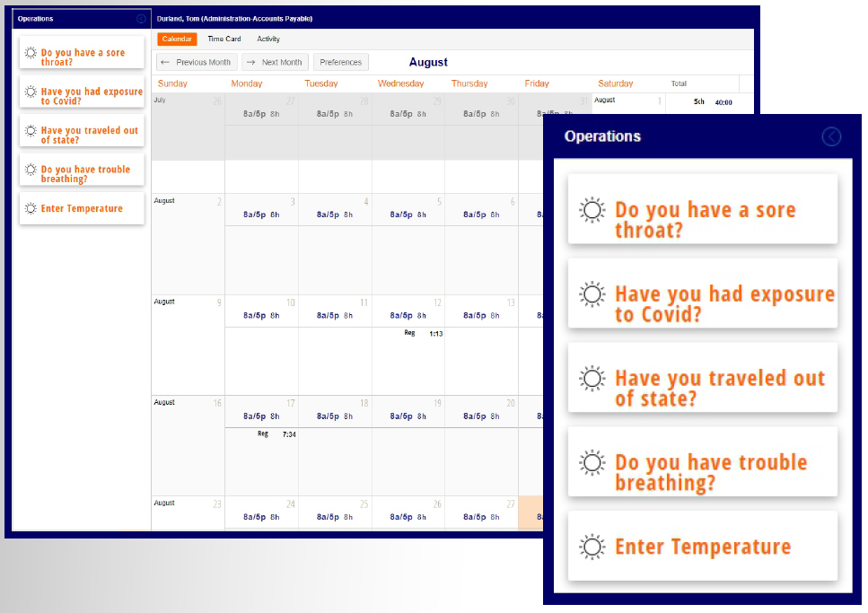This screenshot has height=613, width=868.
Task: Click the Sunday August 23 cell
Action: tap(189, 514)
